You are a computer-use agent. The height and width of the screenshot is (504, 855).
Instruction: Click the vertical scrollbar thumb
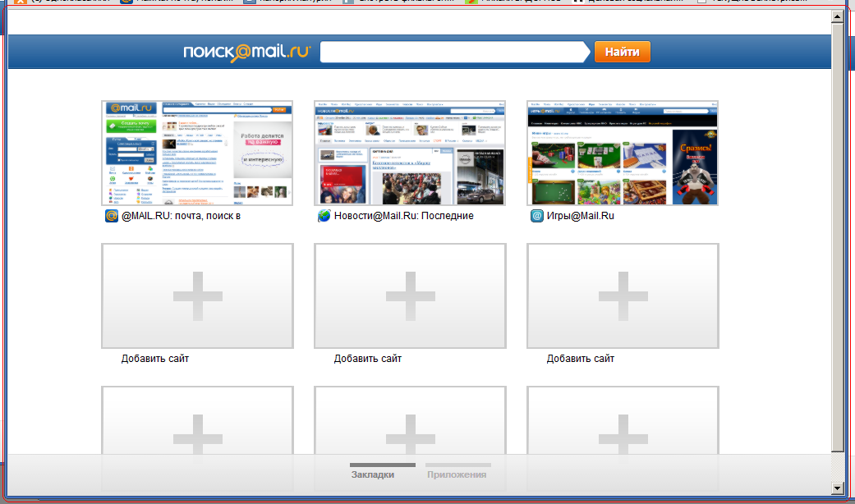838,237
